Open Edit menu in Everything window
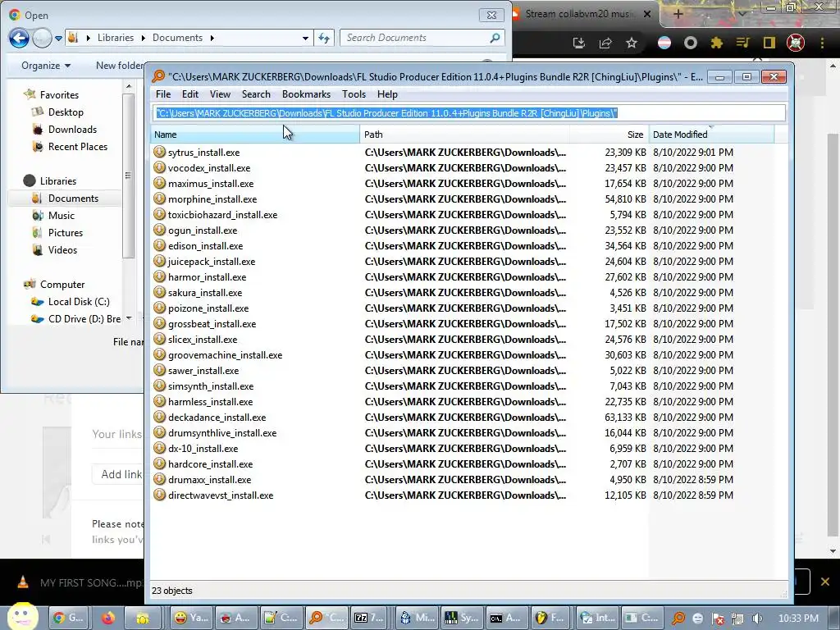The image size is (840, 630). point(190,94)
